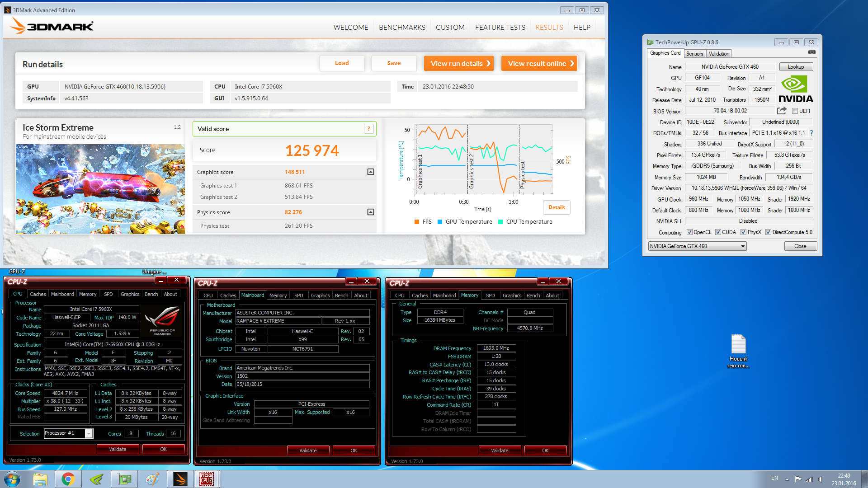
Task: Go to WELCOME page in 3DMark
Action: click(x=351, y=28)
